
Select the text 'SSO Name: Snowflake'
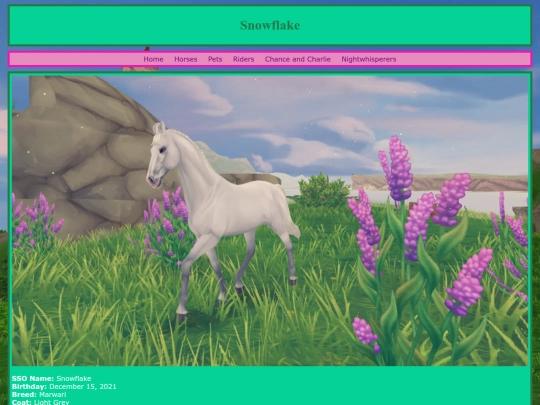51,378
